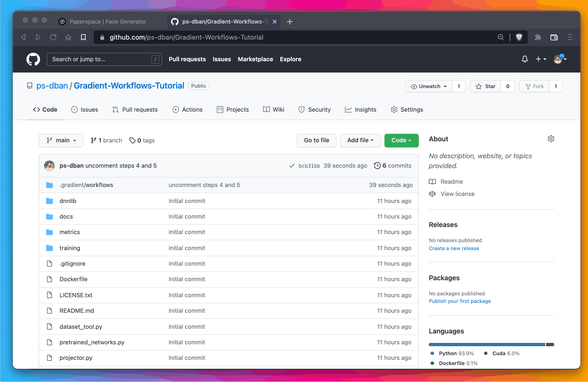Open Pull requests in top nav

tap(187, 59)
